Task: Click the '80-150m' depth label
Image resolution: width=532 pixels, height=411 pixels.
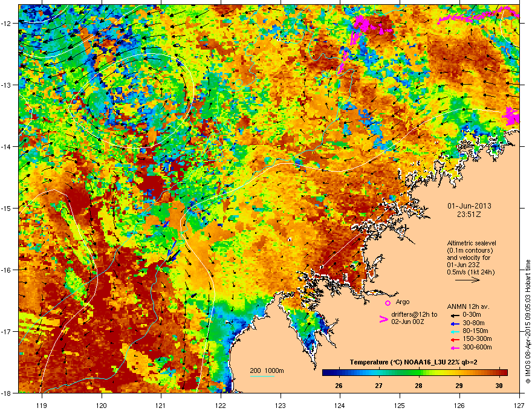Action: tap(475, 331)
